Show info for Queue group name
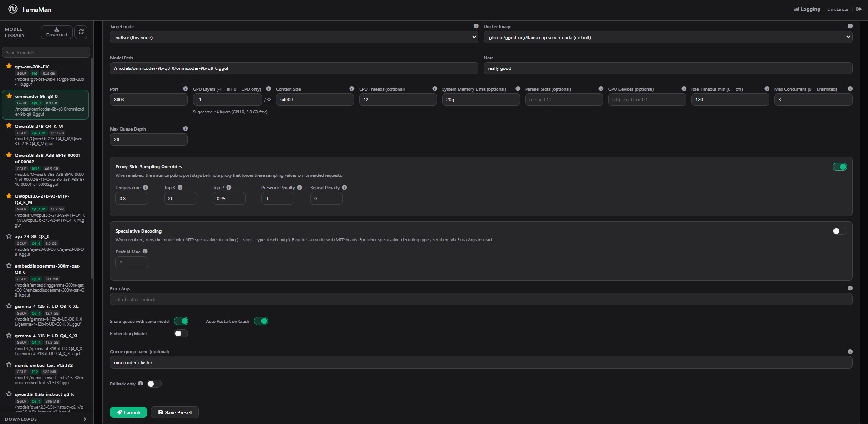This screenshot has width=868, height=424. [850, 351]
